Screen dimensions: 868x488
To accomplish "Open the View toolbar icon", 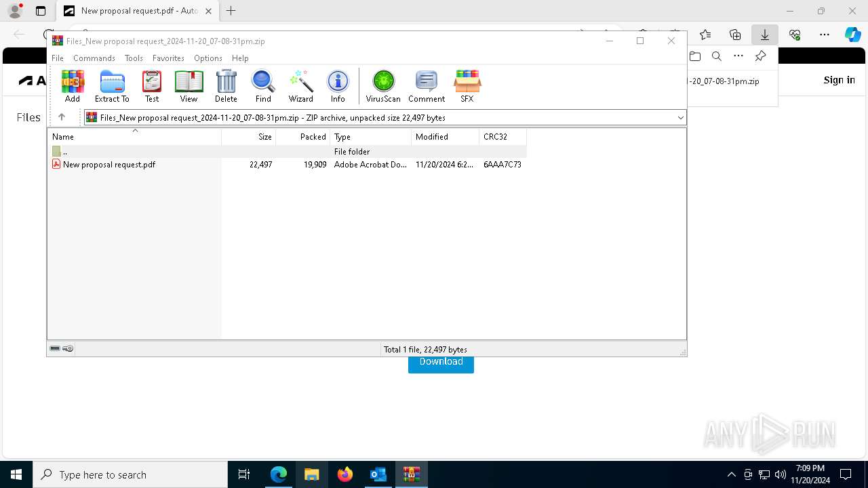I will click(189, 86).
